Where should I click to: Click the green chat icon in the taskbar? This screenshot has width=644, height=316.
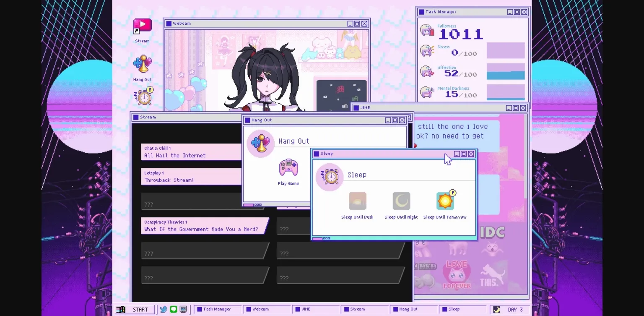coord(173,309)
